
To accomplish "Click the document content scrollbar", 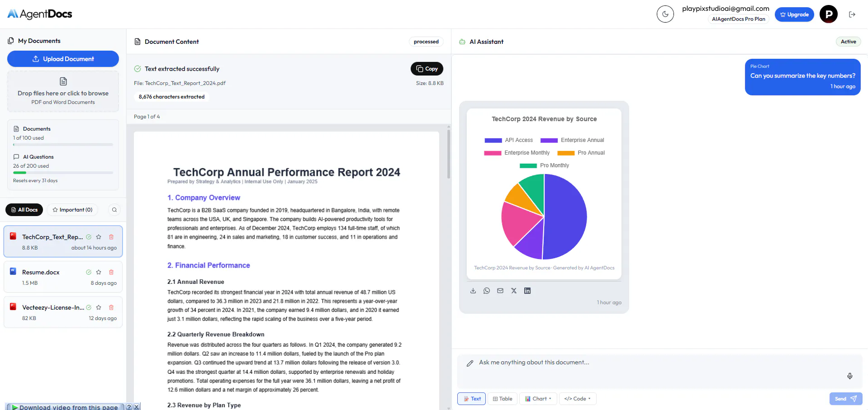I will 449,154.
